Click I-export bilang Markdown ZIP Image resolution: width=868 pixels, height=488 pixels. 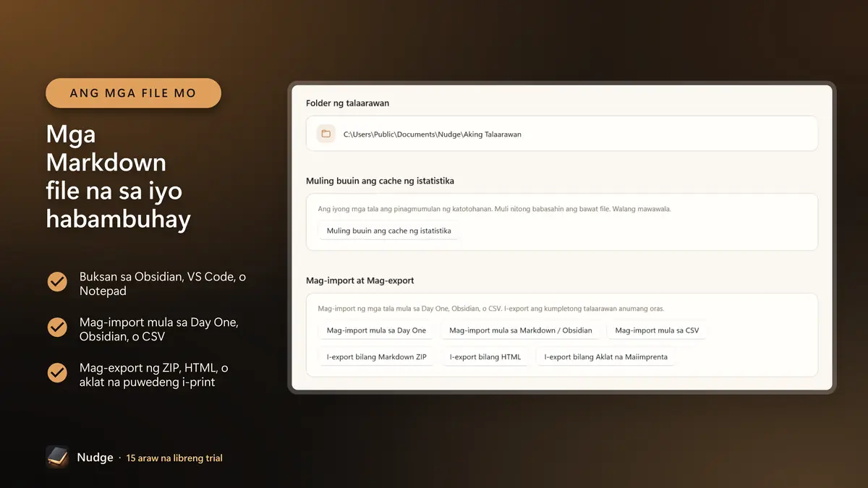(376, 356)
